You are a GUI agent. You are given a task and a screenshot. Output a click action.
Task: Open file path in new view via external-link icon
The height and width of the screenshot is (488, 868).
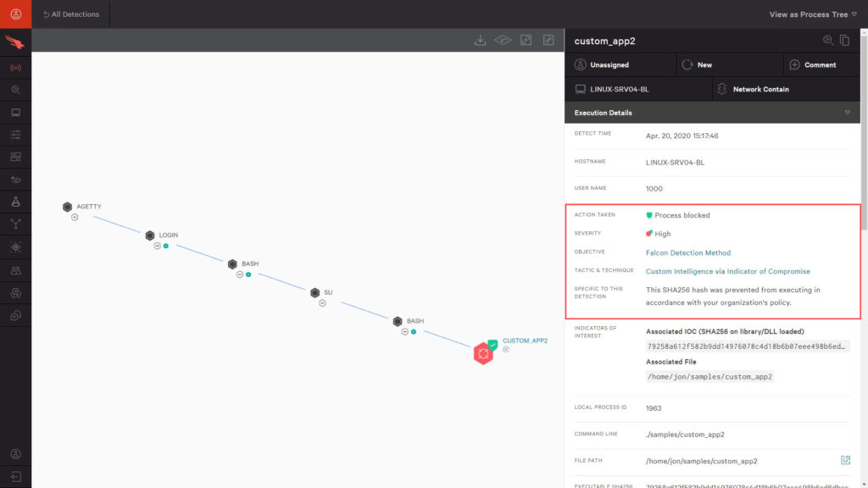(845, 460)
